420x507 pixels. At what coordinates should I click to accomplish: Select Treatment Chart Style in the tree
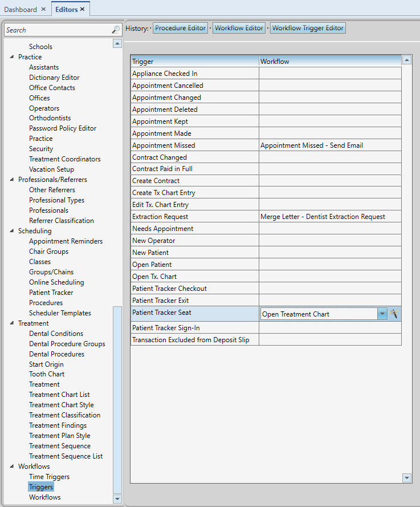62,405
